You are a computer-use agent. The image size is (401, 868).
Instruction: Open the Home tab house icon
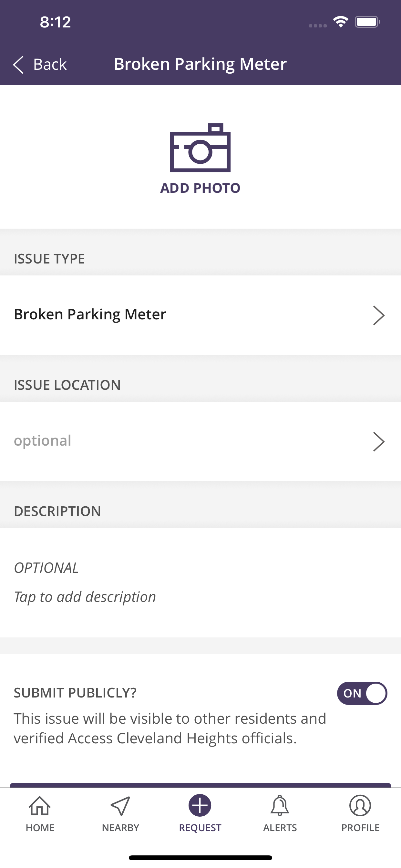click(40, 806)
